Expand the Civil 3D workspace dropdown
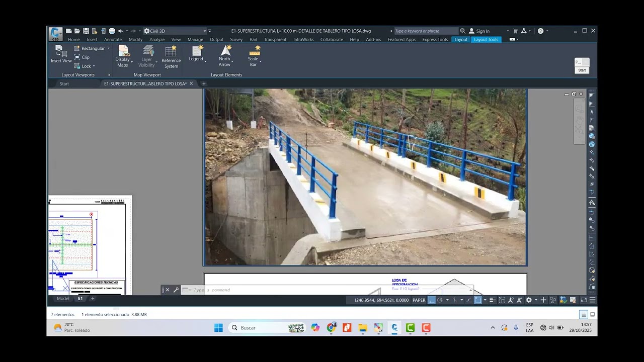Image resolution: width=644 pixels, height=362 pixels. [205, 31]
